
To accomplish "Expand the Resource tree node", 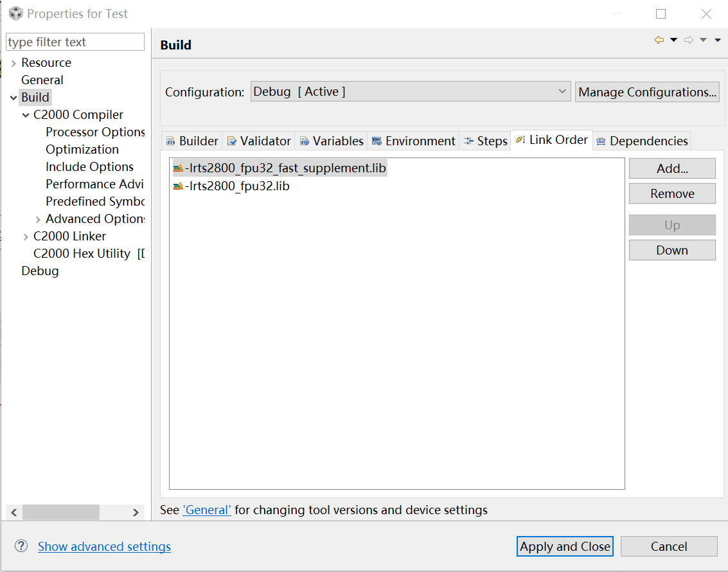I will coord(14,63).
